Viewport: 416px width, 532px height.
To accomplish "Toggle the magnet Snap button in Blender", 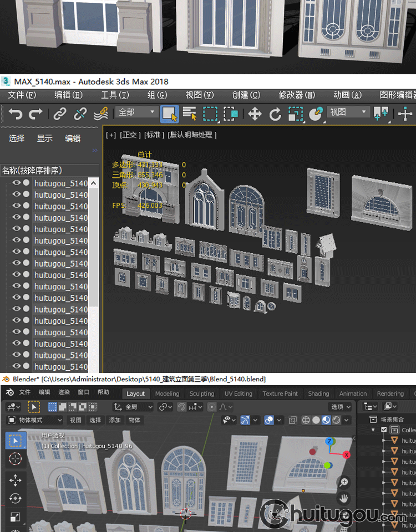I will 182,406.
